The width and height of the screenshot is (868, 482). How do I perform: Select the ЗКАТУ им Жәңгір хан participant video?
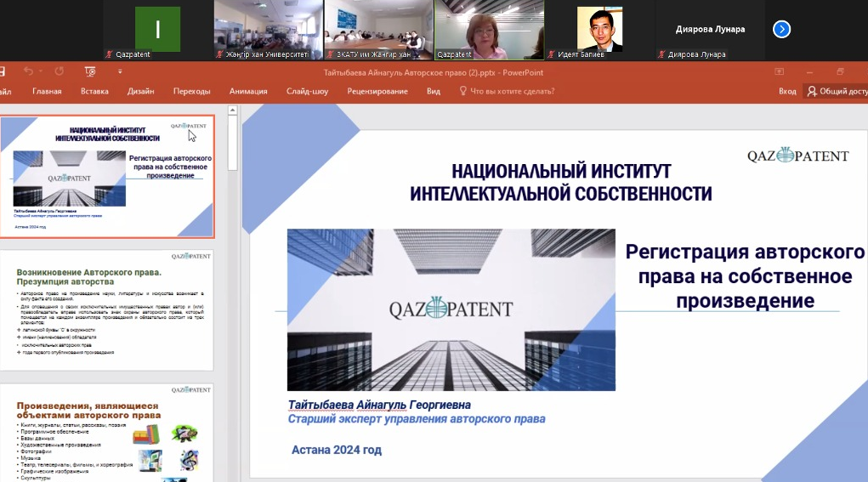coord(378,26)
